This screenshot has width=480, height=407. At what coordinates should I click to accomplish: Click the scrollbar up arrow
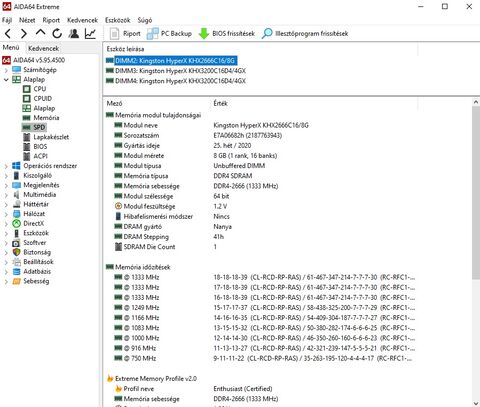coord(476,102)
